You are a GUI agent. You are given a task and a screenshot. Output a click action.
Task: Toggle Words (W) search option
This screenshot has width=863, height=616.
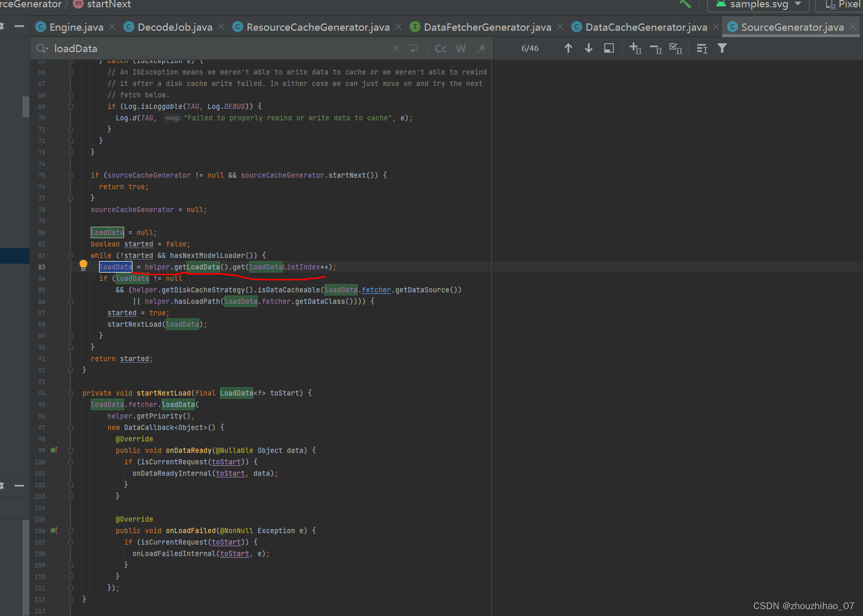point(461,48)
